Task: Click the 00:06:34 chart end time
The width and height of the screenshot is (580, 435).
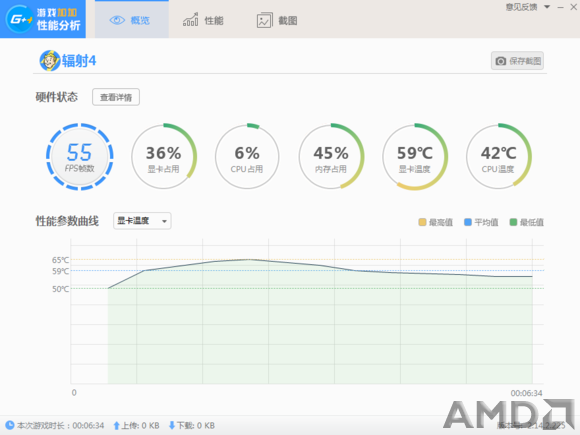Action: click(526, 393)
